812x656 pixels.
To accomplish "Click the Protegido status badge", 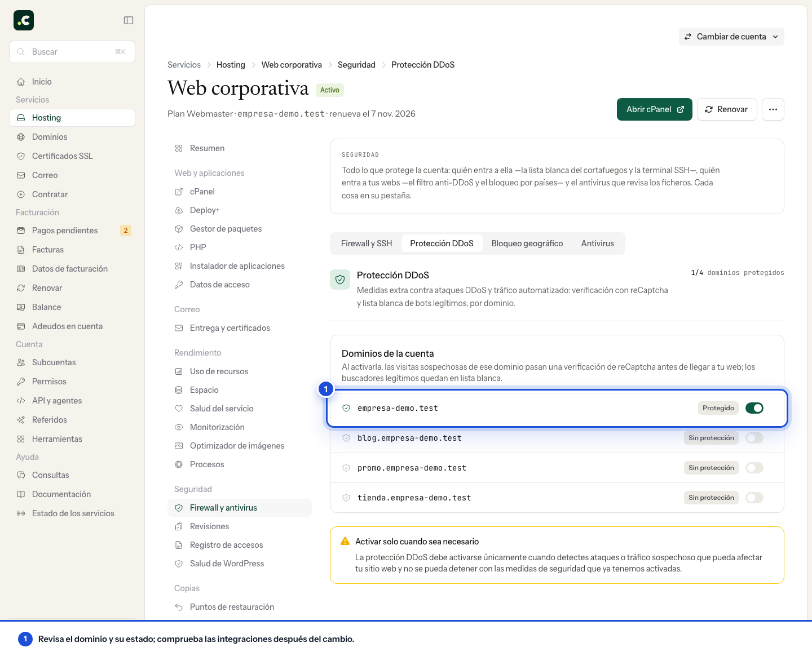I will coord(718,408).
